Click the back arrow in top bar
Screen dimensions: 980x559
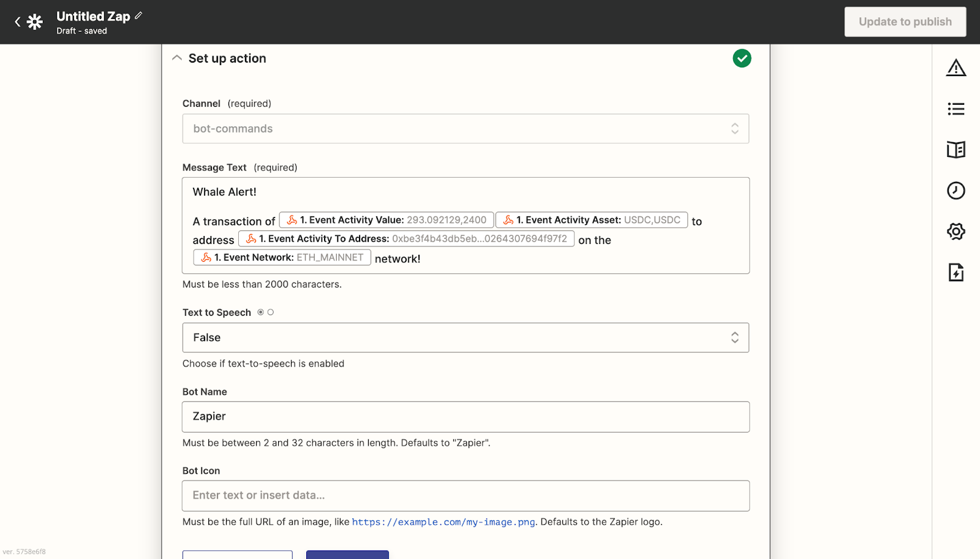click(18, 22)
